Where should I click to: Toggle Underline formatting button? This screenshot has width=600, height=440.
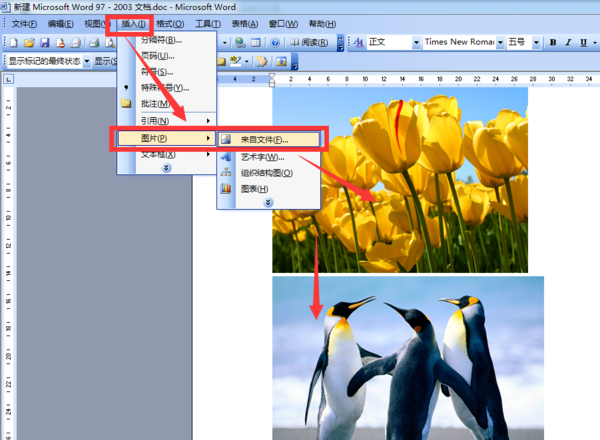point(582,42)
